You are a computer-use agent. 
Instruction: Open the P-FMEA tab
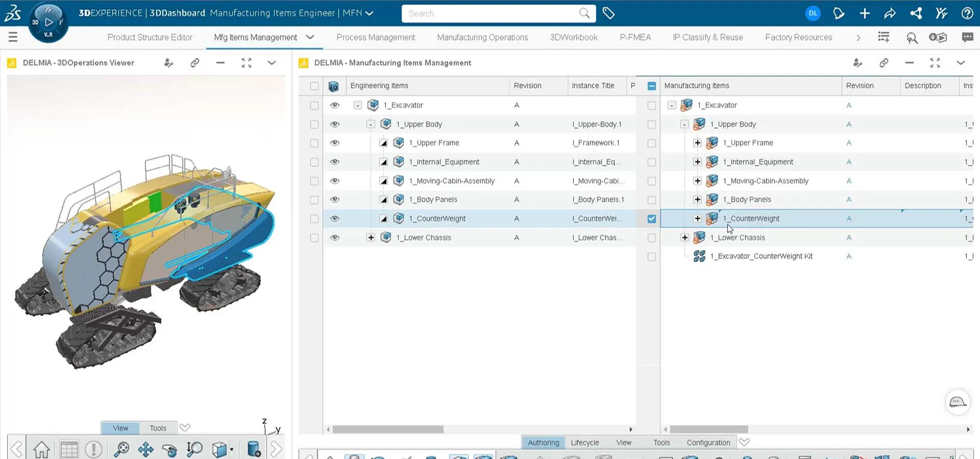click(635, 37)
